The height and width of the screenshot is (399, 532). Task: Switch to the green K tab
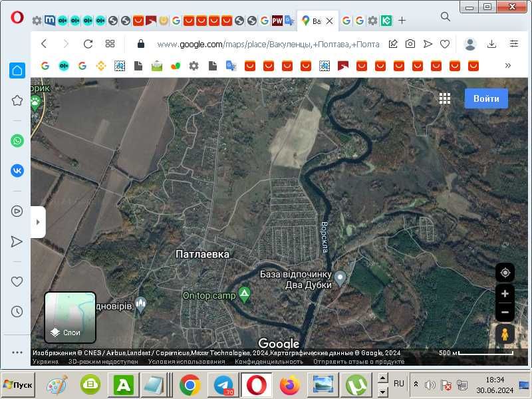386,21
